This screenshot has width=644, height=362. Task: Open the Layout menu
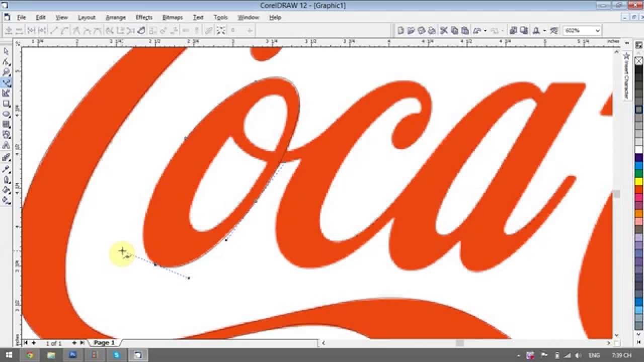coord(86,17)
